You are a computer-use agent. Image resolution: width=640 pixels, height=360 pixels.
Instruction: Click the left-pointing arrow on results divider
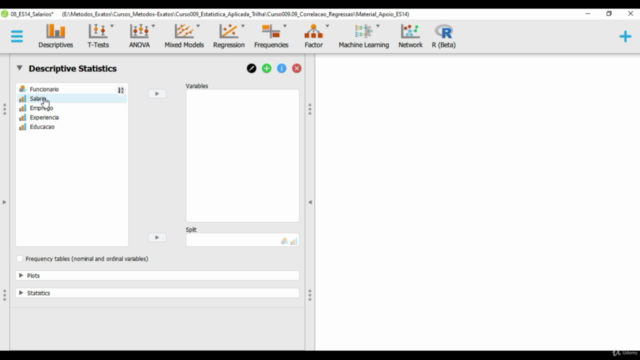point(310,202)
